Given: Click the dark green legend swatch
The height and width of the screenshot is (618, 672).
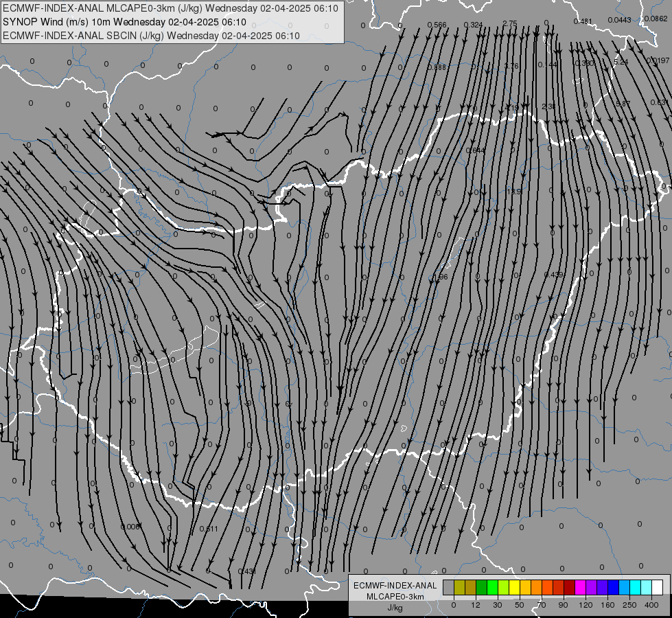Looking at the screenshot, I should tap(482, 587).
